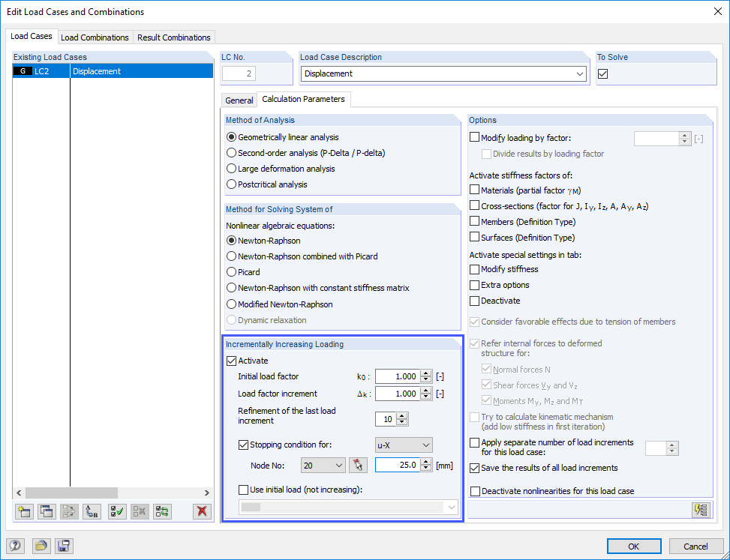Select the Picard method

[x=231, y=272]
